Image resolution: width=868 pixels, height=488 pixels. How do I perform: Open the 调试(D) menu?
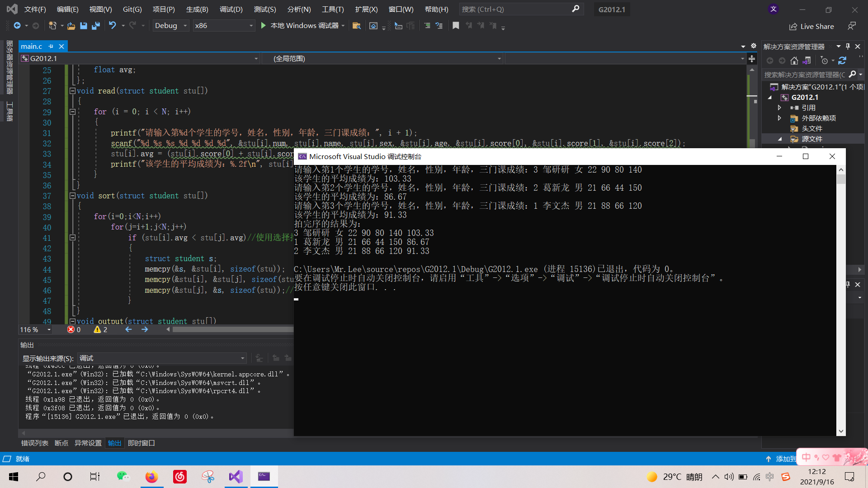click(231, 9)
